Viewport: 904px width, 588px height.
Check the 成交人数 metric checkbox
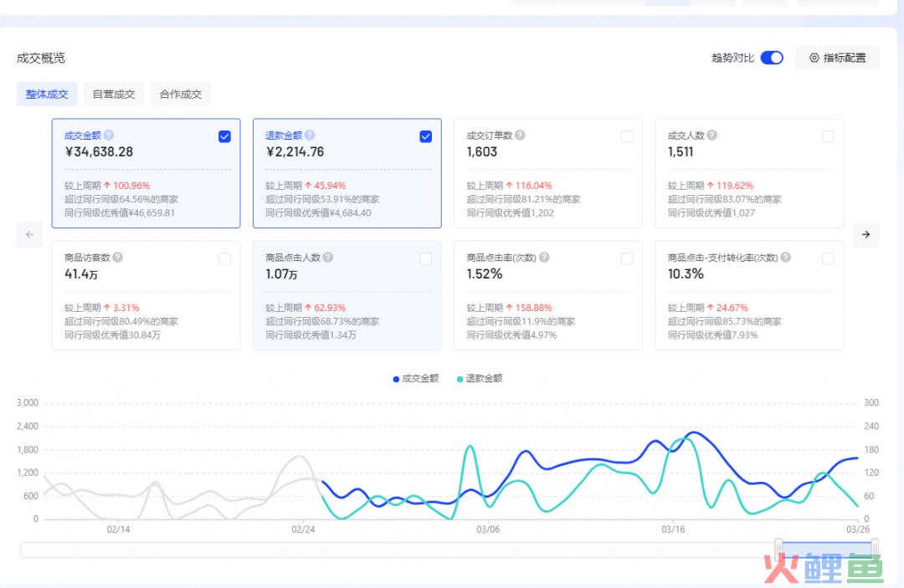[x=828, y=136]
